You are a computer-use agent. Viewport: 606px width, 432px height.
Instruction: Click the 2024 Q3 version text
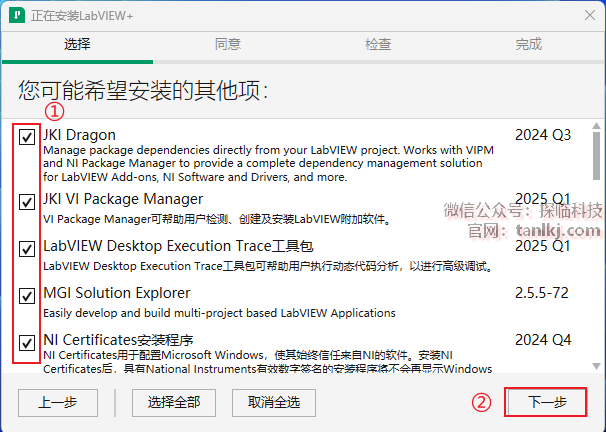(x=543, y=135)
